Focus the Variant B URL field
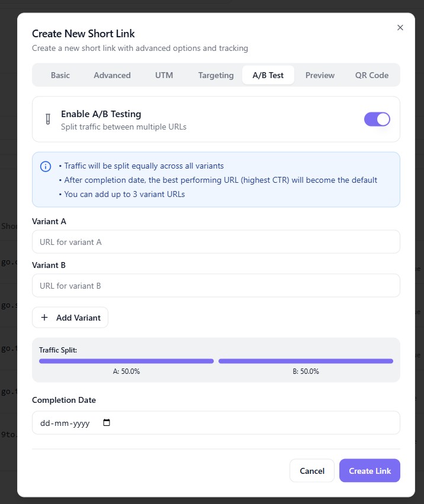 click(x=216, y=286)
